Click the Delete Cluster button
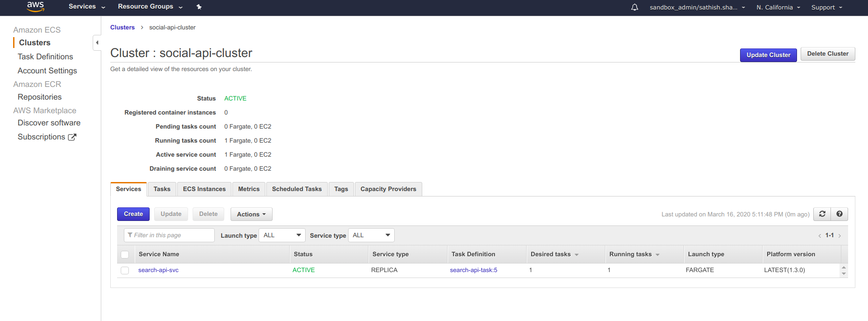 click(828, 54)
